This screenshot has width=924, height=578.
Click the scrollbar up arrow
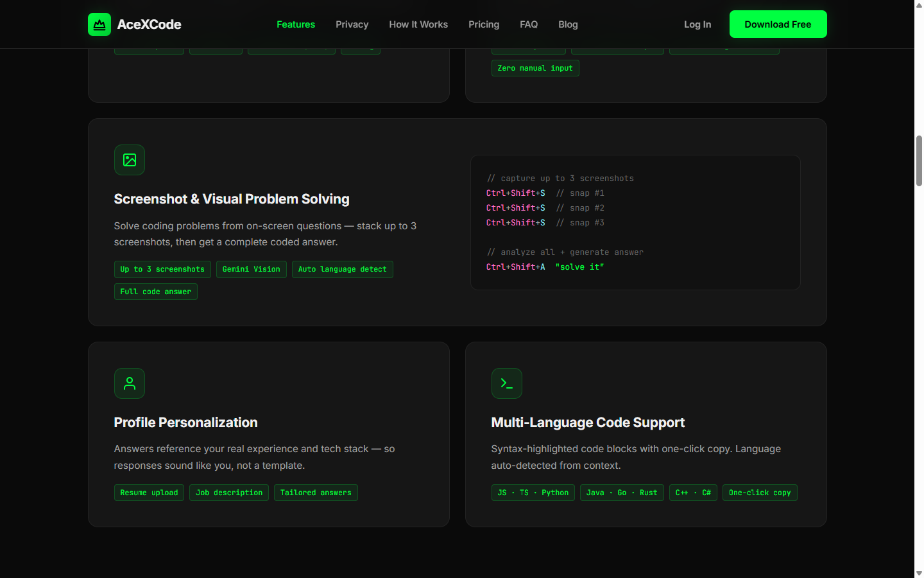[919, 4]
